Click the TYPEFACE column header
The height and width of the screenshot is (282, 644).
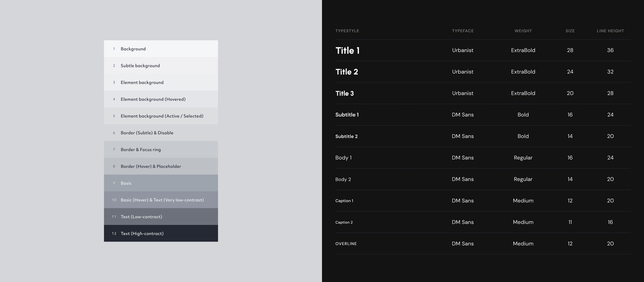coord(463,31)
